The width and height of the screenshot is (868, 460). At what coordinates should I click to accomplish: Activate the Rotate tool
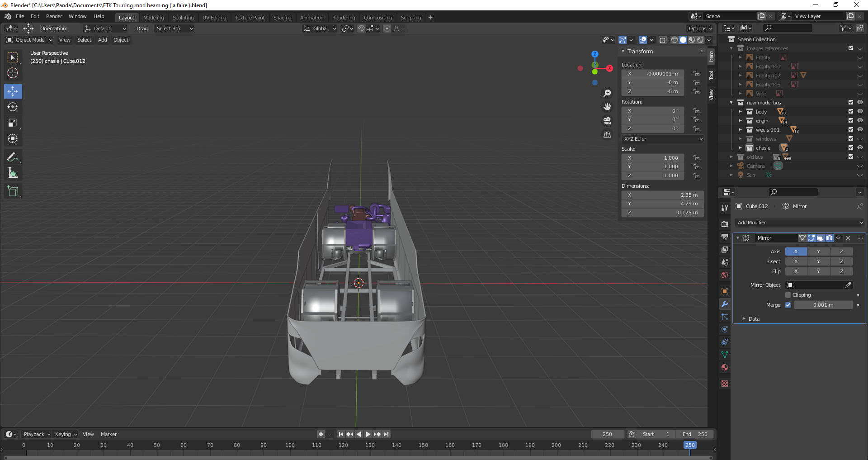click(13, 107)
